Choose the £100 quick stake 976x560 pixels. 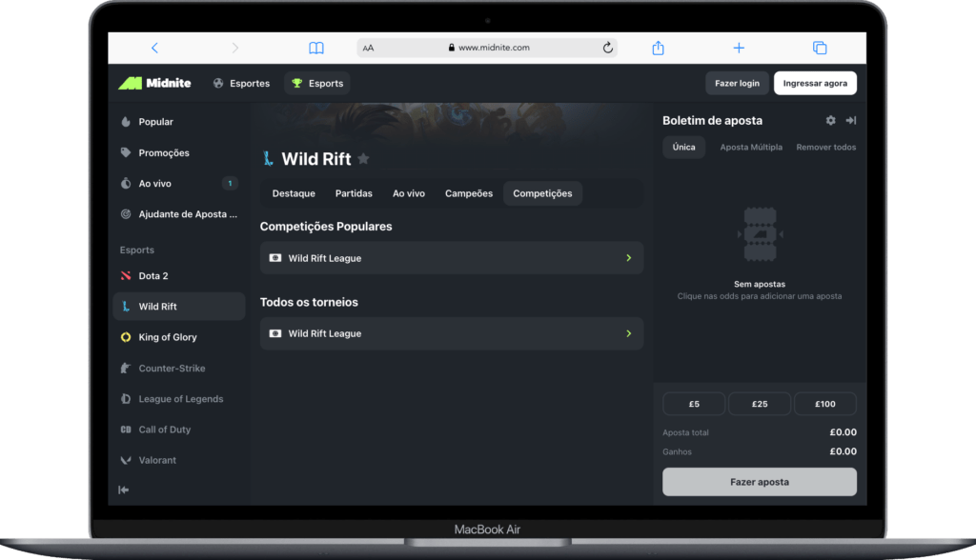tap(825, 404)
